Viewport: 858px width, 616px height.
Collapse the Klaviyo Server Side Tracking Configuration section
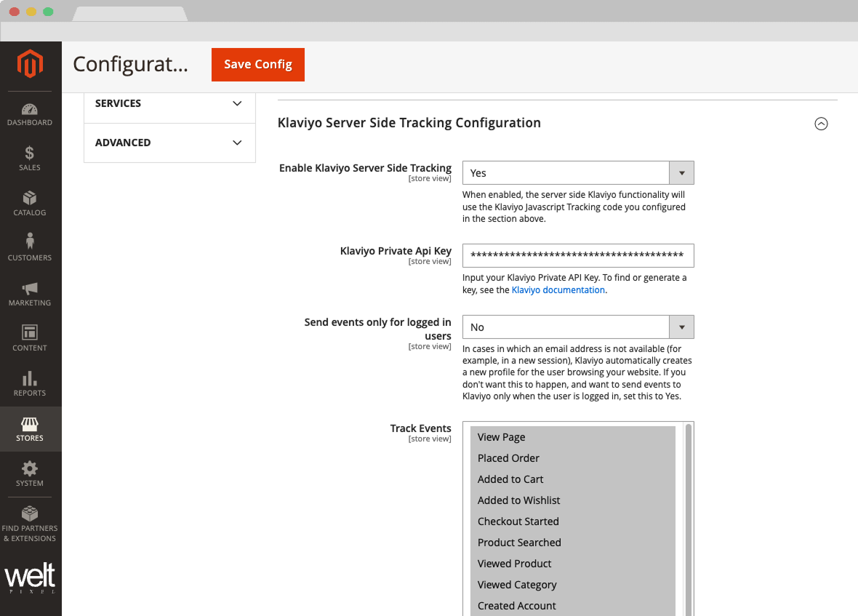click(821, 124)
